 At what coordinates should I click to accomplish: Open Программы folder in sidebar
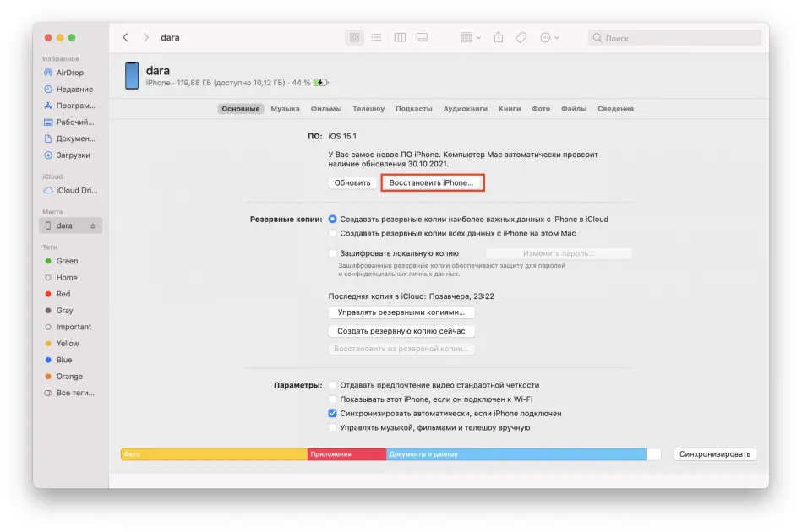70,106
